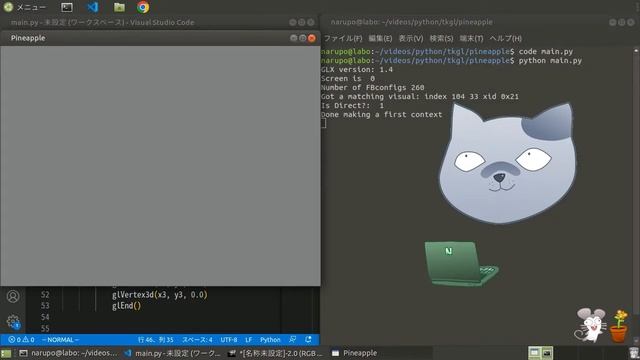The width and height of the screenshot is (640, 360).
Task: Open notifications bell in VS Code
Action: (x=308, y=340)
